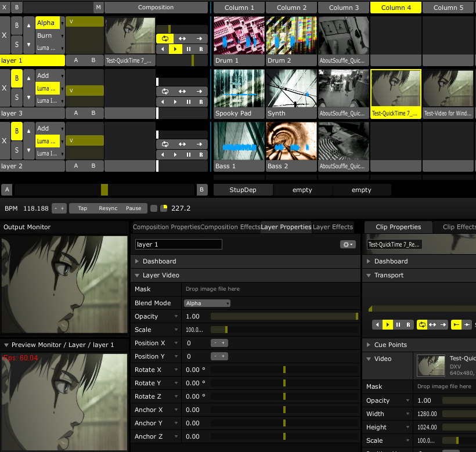Screen dimensions: 476x452
Task: Open the Opacity parameter dropdown arrow in Layer Video
Action: (176, 316)
